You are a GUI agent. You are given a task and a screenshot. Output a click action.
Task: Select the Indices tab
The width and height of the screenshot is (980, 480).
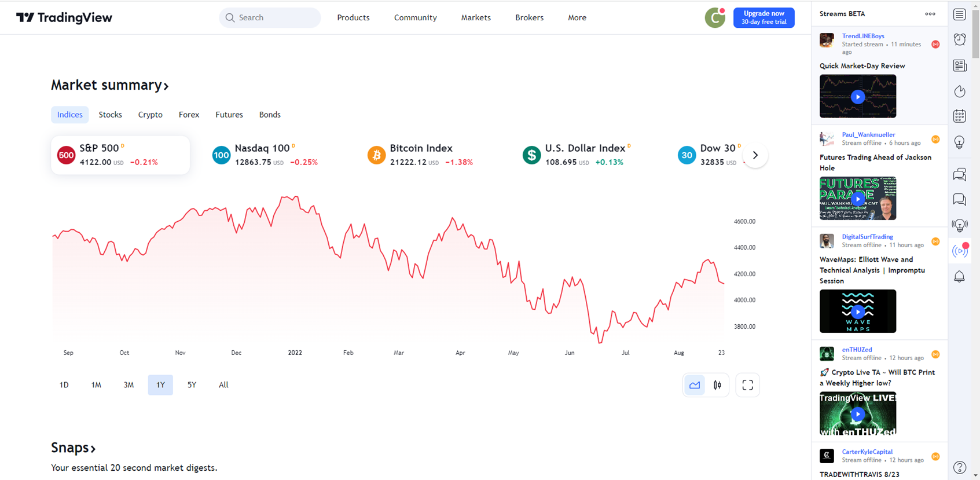click(x=69, y=115)
